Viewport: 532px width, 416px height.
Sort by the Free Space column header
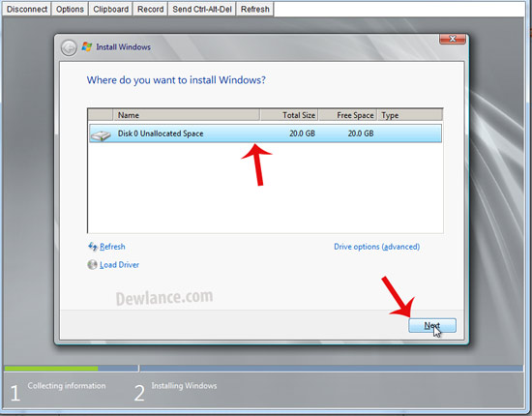click(348, 115)
